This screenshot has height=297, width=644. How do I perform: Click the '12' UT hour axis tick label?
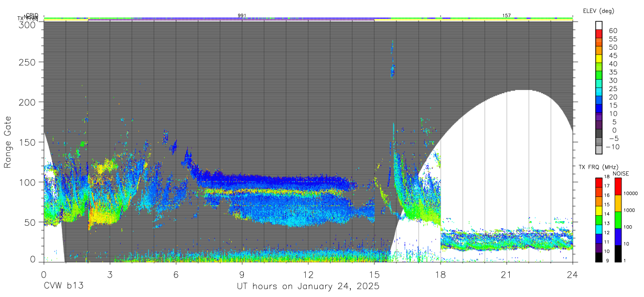308,274
